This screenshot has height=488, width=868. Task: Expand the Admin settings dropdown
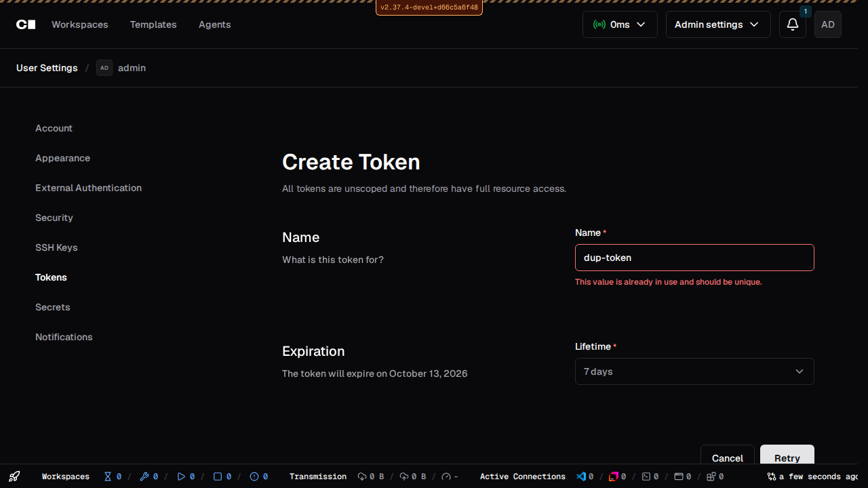tap(718, 24)
